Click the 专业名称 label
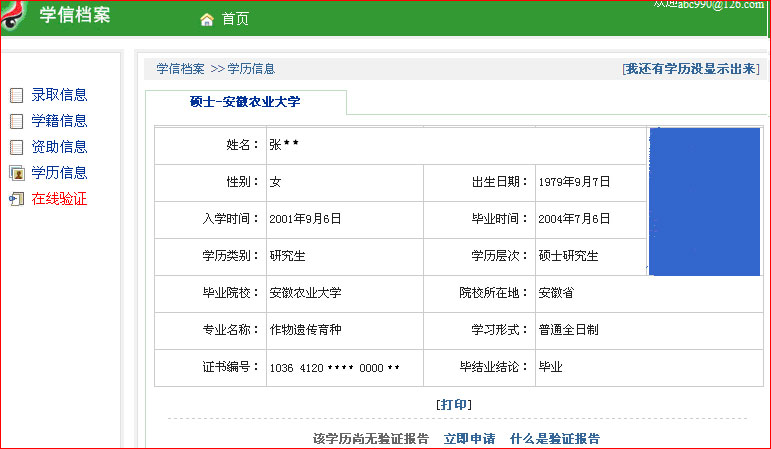 click(x=231, y=329)
